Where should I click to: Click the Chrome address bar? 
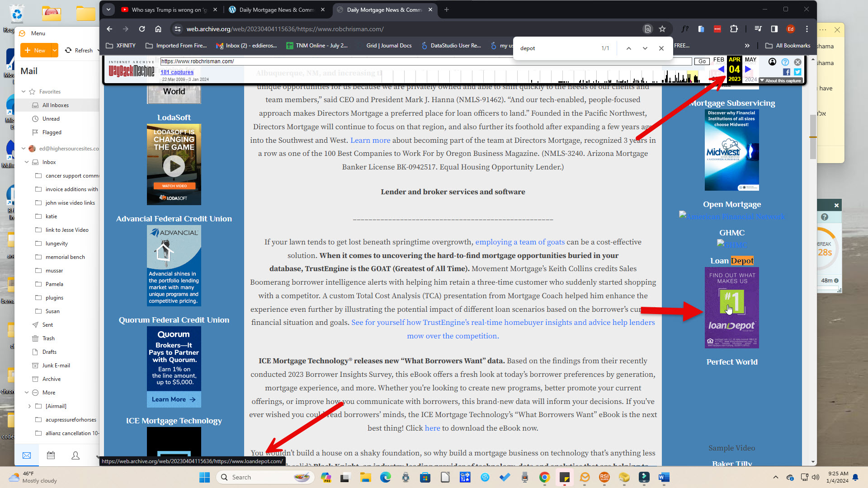click(x=407, y=29)
